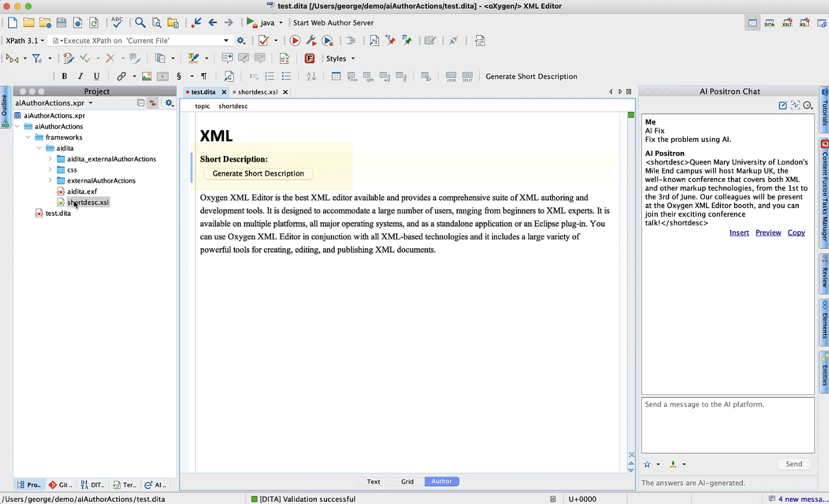This screenshot has width=829, height=504.
Task: Open Execute XPath scope combo box arrow
Action: 226,40
